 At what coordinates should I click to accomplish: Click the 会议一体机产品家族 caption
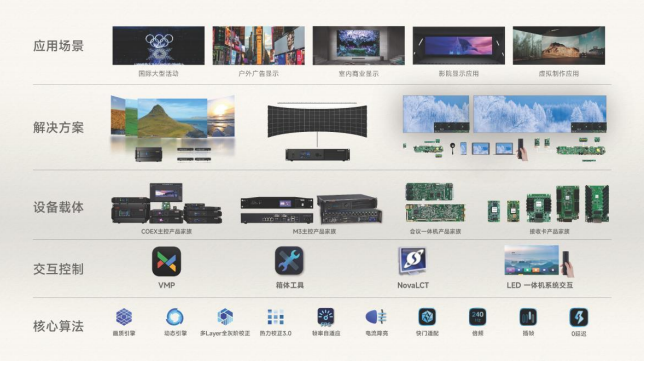tap(435, 232)
